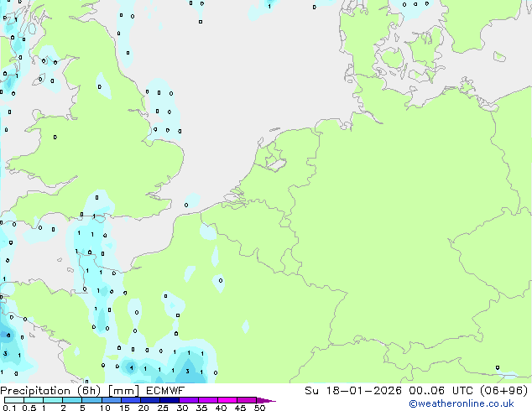532x411 pixels.
Task: Select the "00..06 UTC" time range
Action: pyautogui.click(x=442, y=391)
